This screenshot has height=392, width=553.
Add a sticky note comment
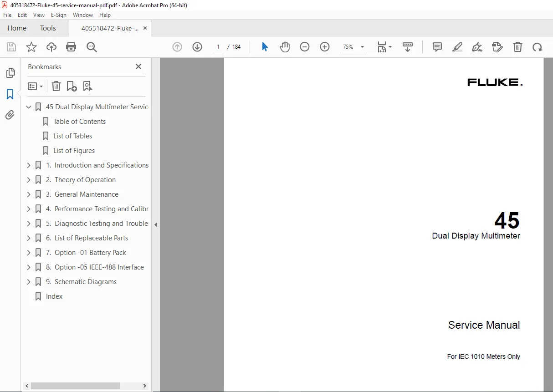(x=437, y=47)
